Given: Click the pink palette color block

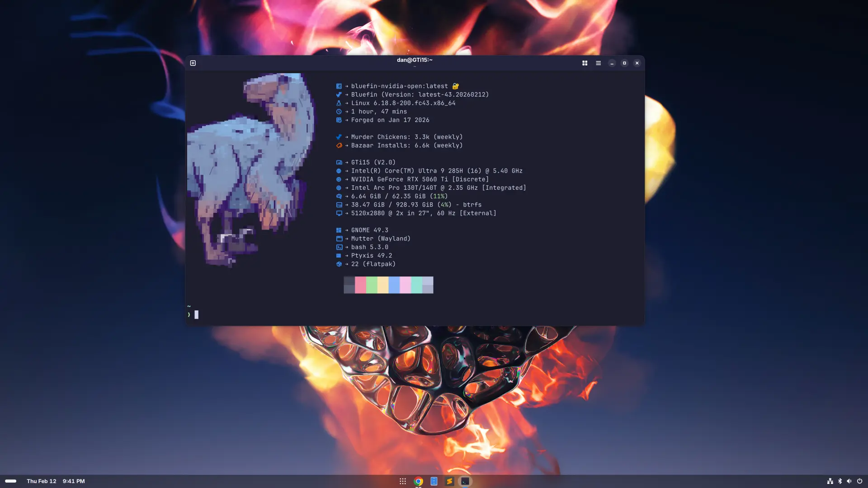Looking at the screenshot, I should (x=360, y=285).
